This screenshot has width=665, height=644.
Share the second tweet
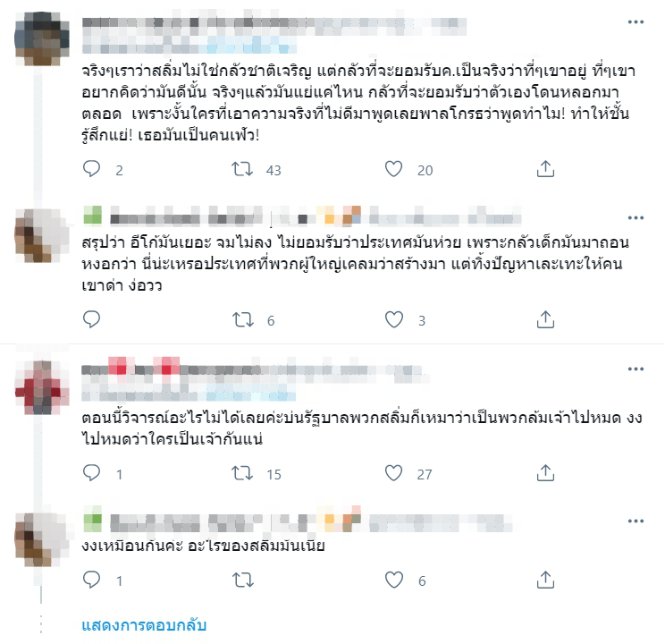pyautogui.click(x=545, y=319)
